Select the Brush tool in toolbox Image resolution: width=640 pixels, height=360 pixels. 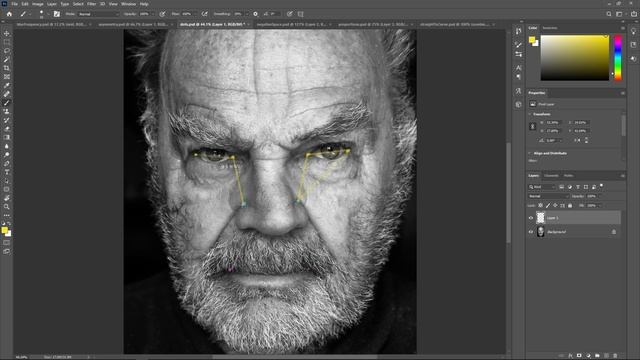[7, 102]
